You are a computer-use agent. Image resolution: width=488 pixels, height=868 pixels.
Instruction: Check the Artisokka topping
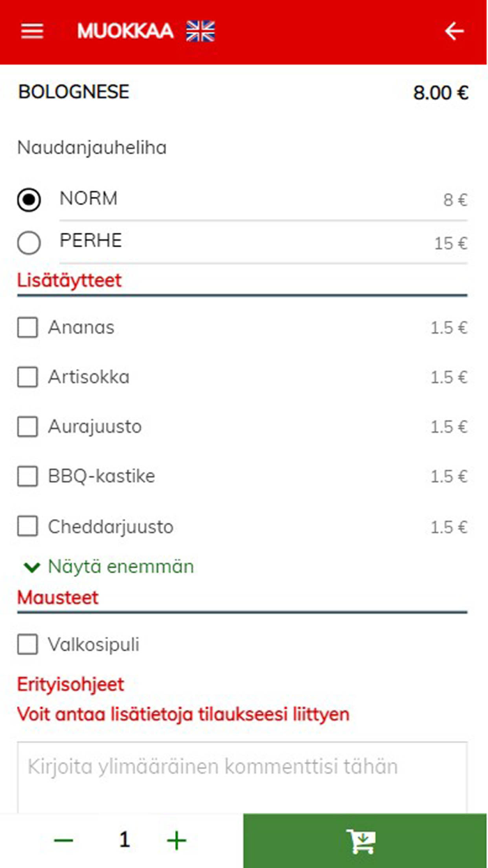pos(28,377)
